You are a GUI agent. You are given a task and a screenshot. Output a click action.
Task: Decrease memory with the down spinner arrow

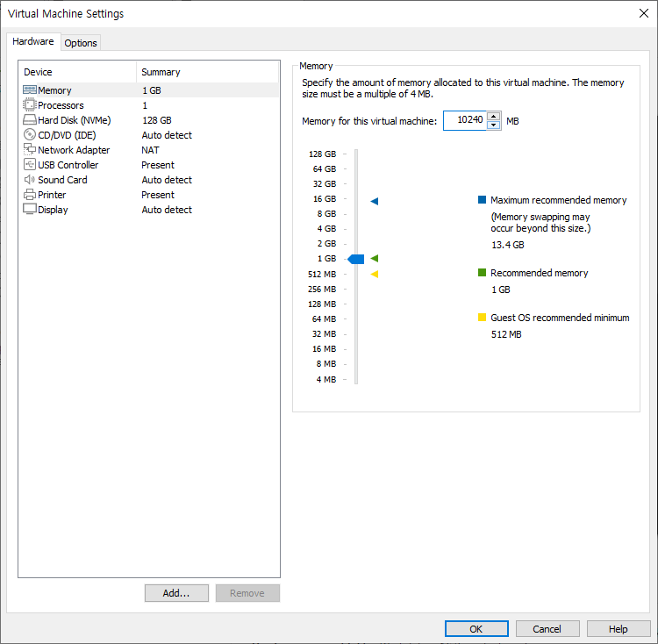(493, 125)
